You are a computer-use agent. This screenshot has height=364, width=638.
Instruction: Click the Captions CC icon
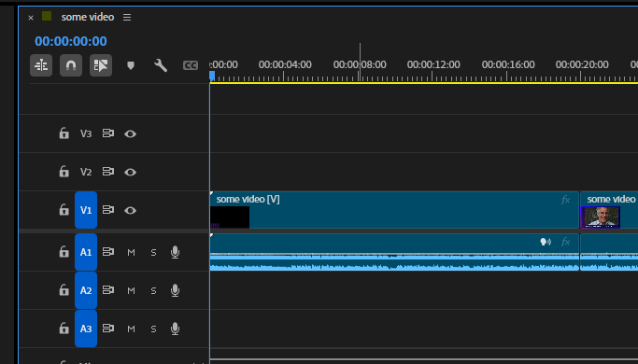pyautogui.click(x=191, y=65)
